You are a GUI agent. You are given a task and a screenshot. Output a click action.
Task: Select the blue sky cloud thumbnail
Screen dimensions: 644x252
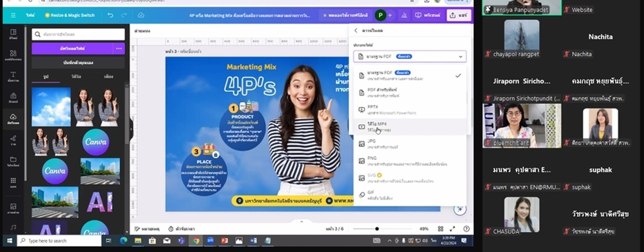click(x=51, y=107)
